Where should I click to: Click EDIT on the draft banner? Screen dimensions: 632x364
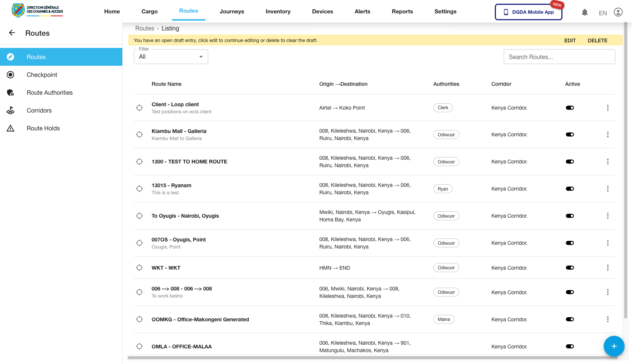pos(570,40)
